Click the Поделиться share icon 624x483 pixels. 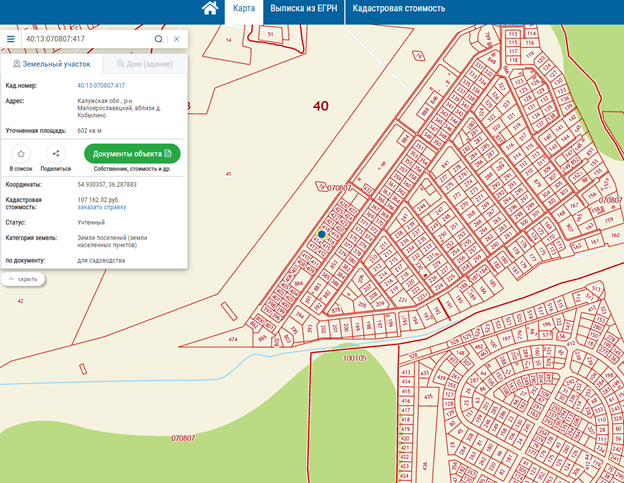[x=56, y=153]
